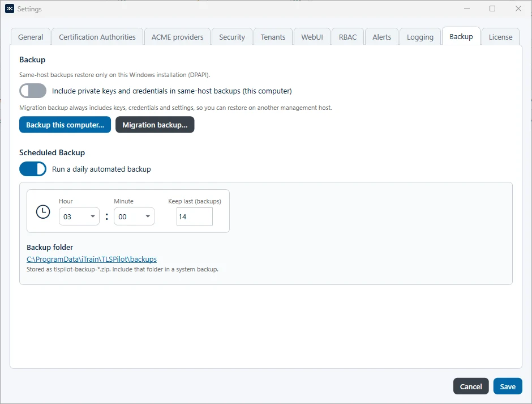View the Alerts tab
The image size is (532, 404).
(381, 37)
